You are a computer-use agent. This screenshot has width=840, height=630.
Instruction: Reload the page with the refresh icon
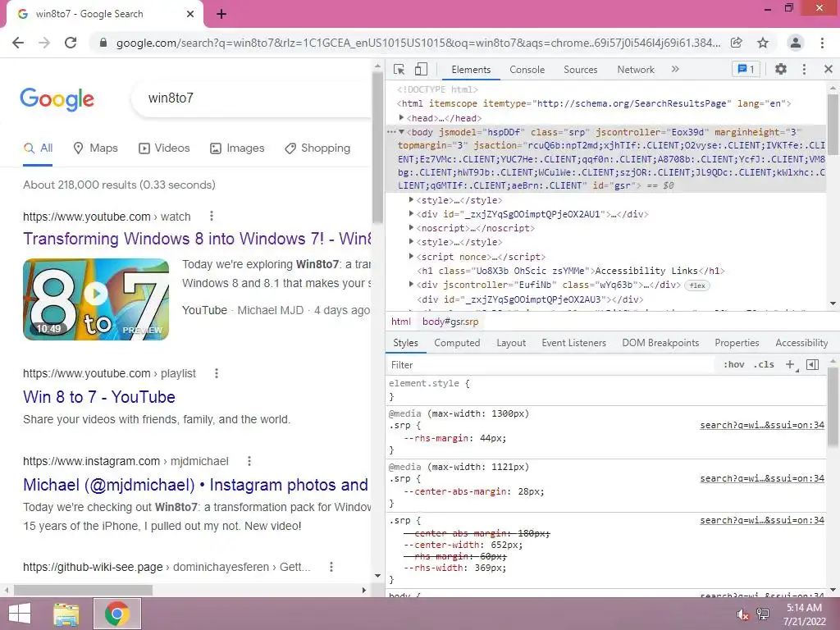tap(71, 43)
